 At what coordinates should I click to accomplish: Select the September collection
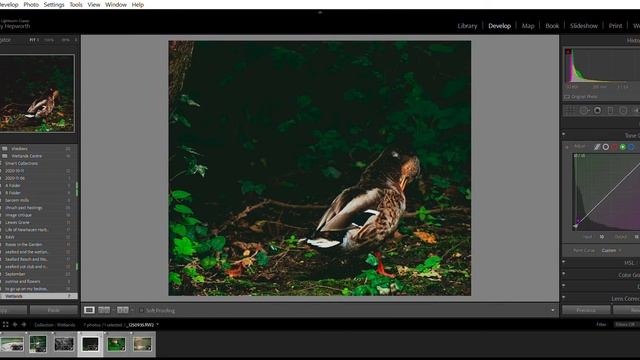[39, 274]
